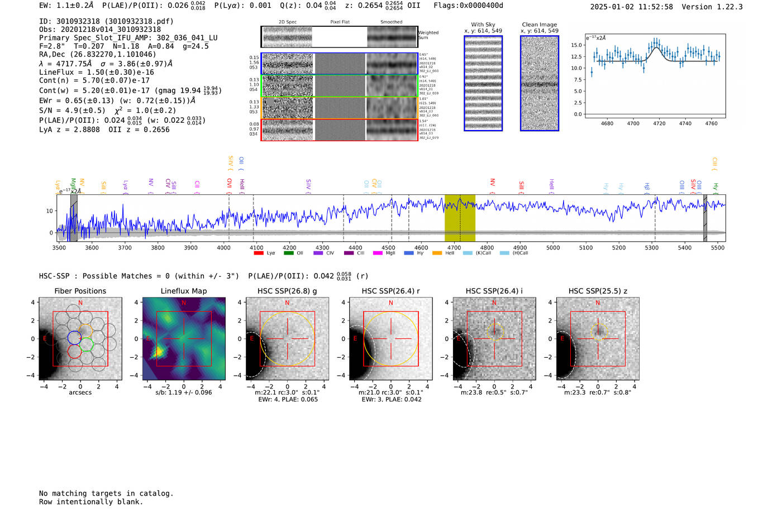Open the HSC SSP(25.5) z image
Image resolution: width=782 pixels, height=532 pixels.
598,339
